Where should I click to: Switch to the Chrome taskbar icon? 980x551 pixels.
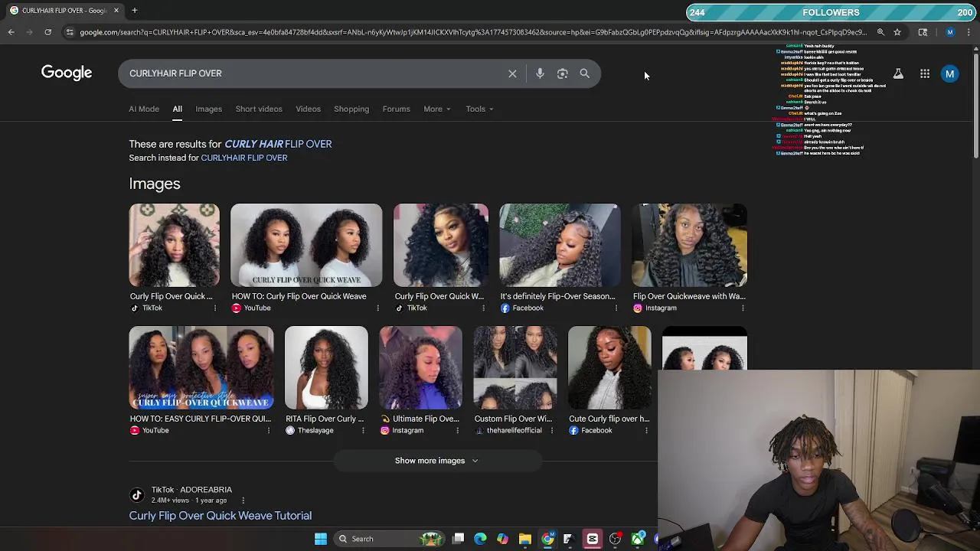coord(547,539)
